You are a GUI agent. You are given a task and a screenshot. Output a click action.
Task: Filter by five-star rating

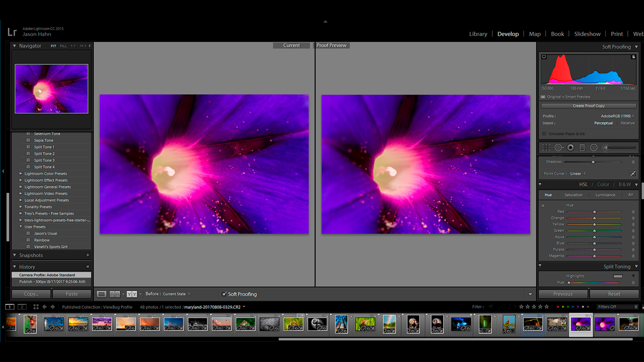(x=547, y=307)
